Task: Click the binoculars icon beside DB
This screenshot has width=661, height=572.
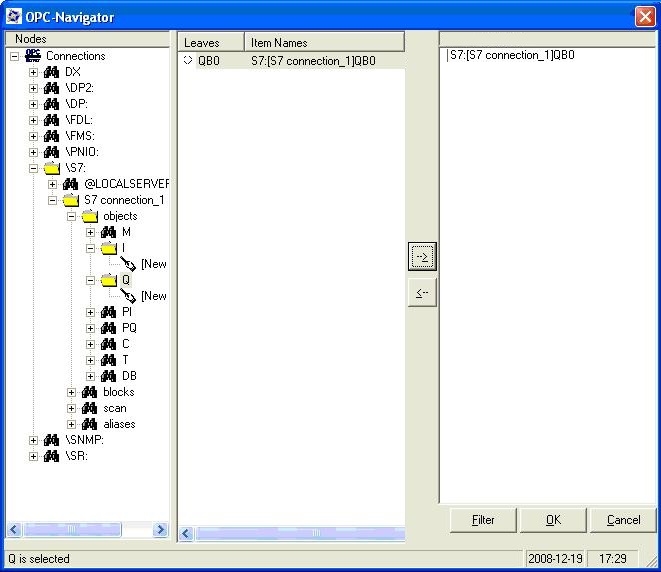Action: click(108, 376)
